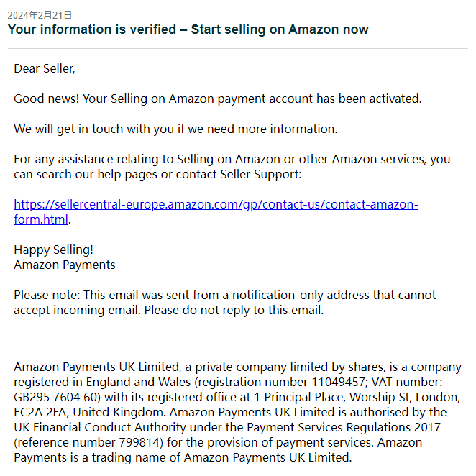Click the 'Payment Services Regulations 2017' text
Screen dimensions: 476x476
[x=344, y=427]
